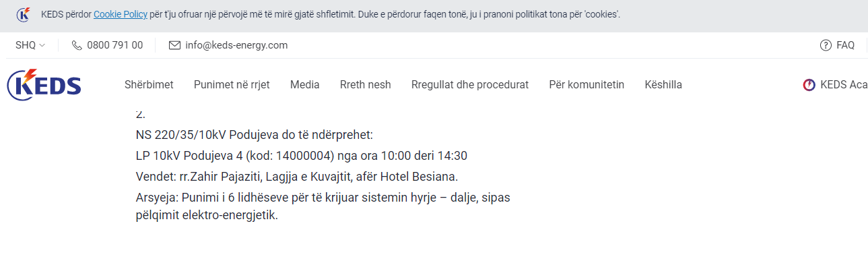Open the Media menu
The image size is (868, 261).
[x=305, y=85]
